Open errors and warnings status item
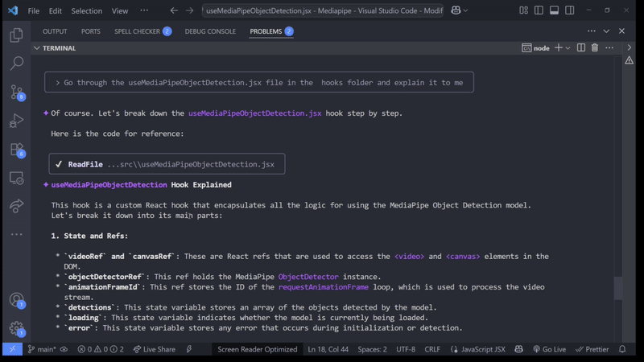Screen dimensions: 644x362 pos(100,349)
